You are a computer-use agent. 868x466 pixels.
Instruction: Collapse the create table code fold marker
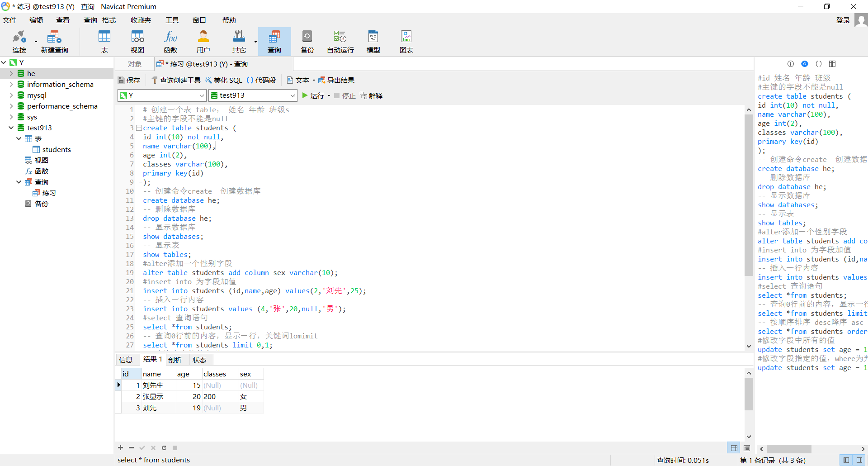coord(139,128)
